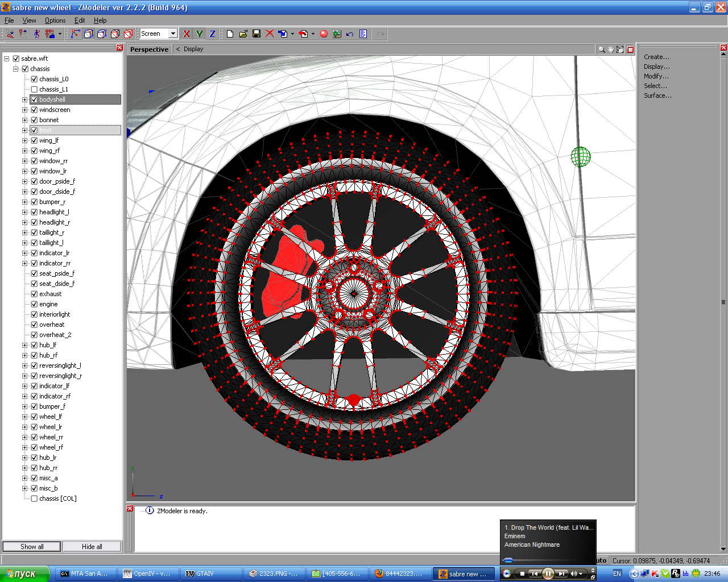
Task: Click the red sphere icon in the toolbar
Action: 324,34
